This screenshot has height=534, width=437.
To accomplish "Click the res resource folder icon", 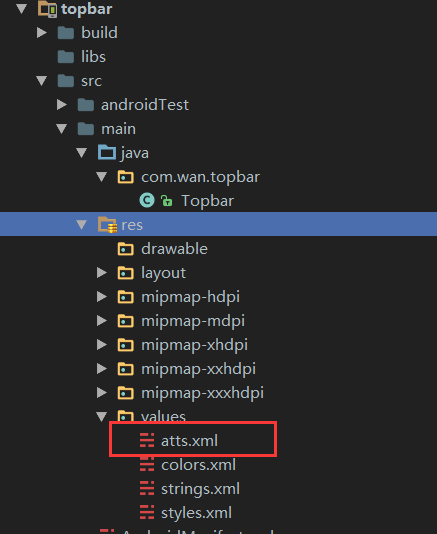I will 107,225.
